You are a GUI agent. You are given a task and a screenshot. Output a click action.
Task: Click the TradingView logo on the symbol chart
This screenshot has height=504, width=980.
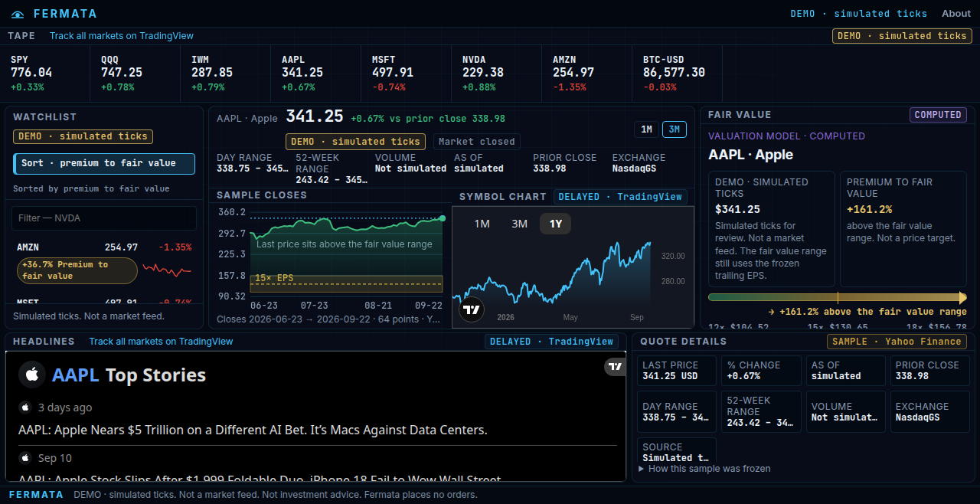pos(472,309)
